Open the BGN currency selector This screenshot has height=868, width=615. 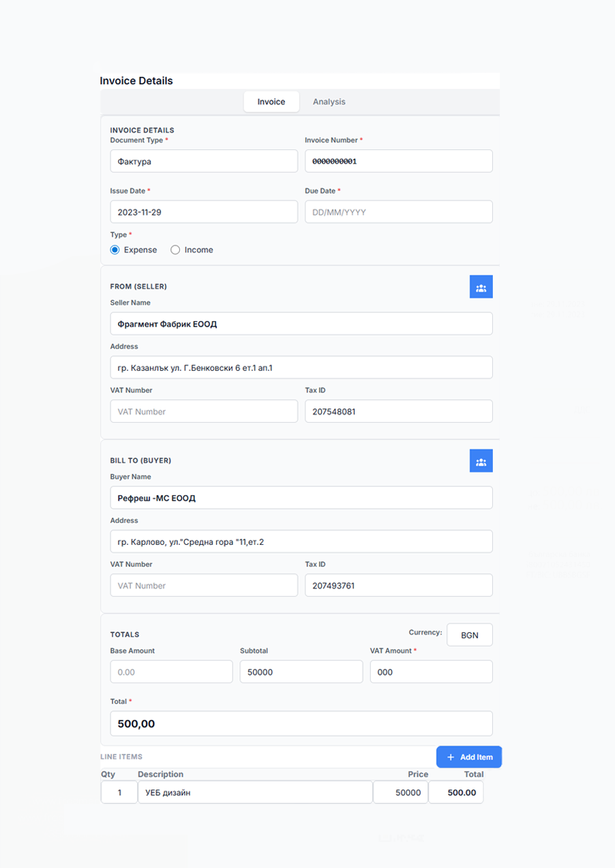469,635
